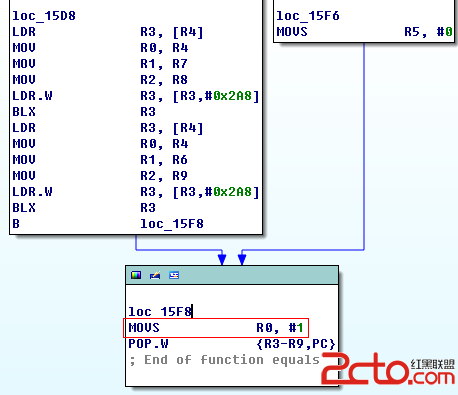Click the teal title bar of loc_15F8 block
Image resolution: width=458 pixels, height=395 pixels.
pyautogui.click(x=232, y=275)
